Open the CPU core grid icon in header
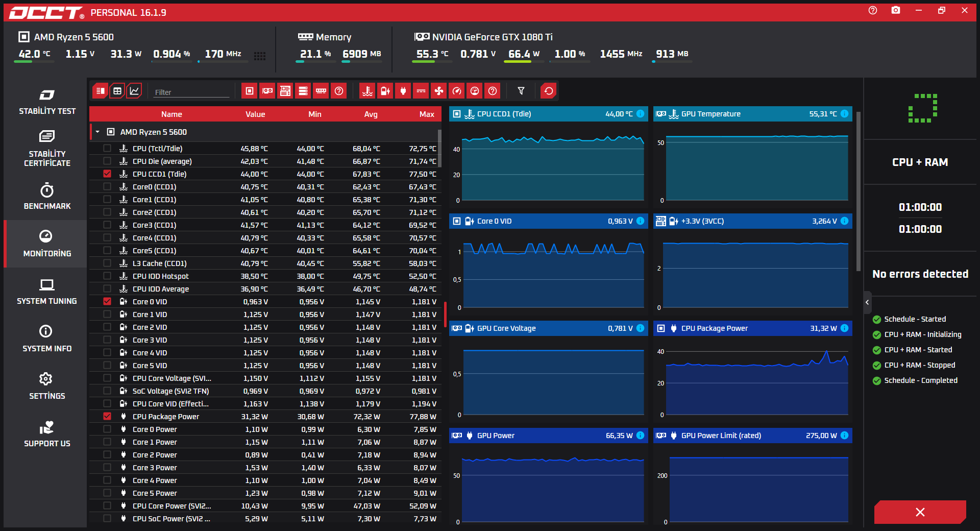The height and width of the screenshot is (531, 980). click(x=260, y=56)
